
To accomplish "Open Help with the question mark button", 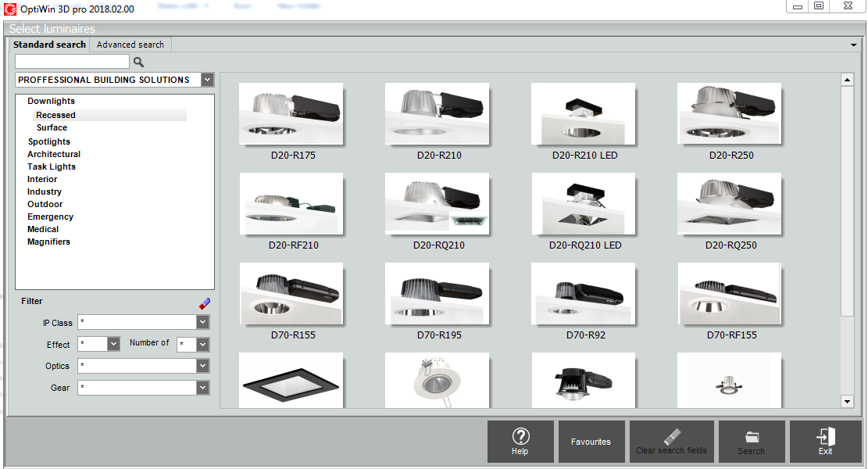I will point(520,442).
